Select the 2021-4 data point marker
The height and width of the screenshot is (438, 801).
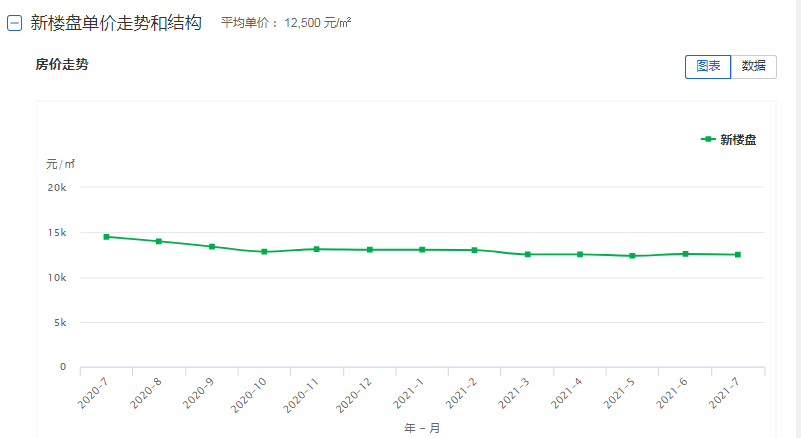tap(580, 254)
